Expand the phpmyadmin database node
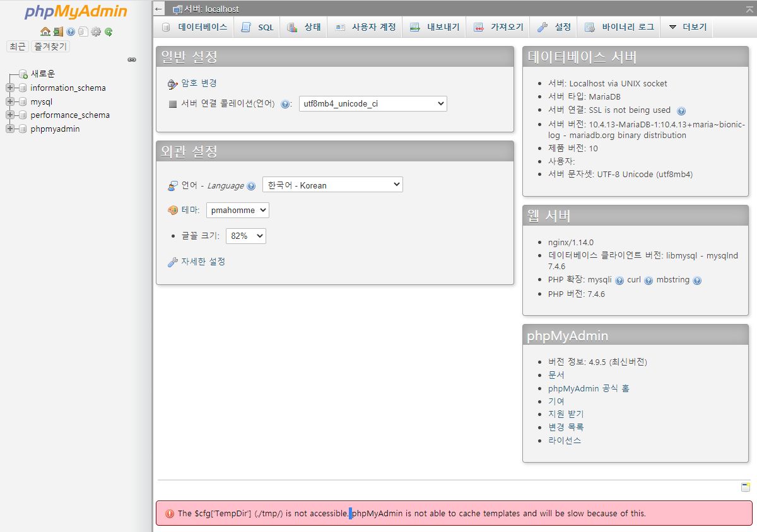Viewport: 757px width, 532px height. [9, 129]
